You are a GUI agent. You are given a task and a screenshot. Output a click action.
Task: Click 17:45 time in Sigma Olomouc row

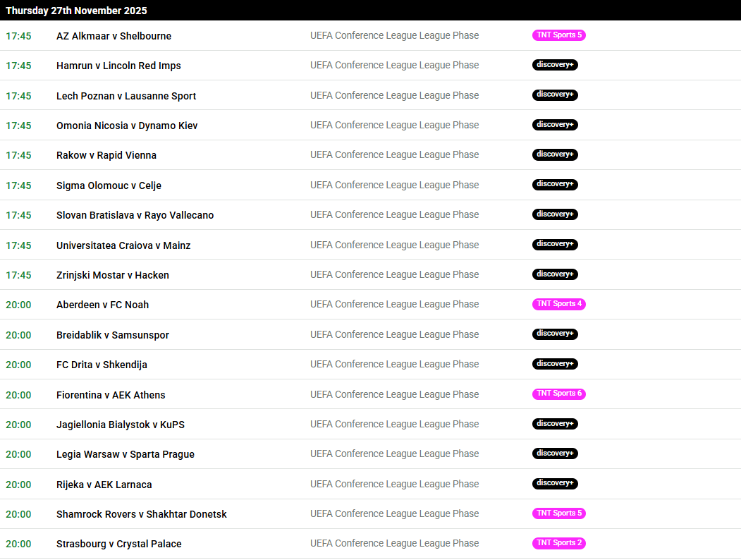18,185
